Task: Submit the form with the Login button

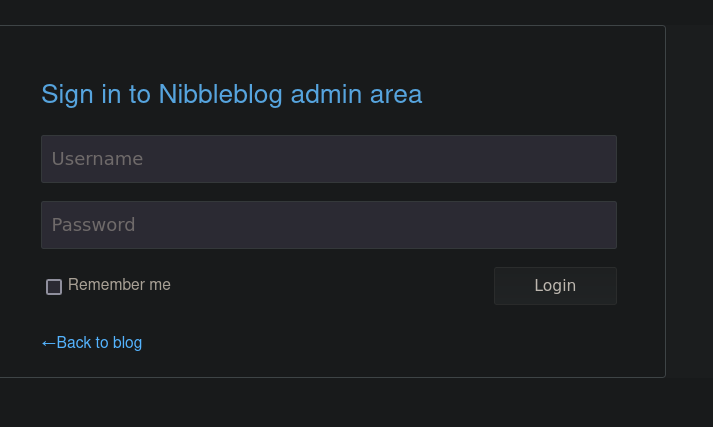Action: [555, 286]
